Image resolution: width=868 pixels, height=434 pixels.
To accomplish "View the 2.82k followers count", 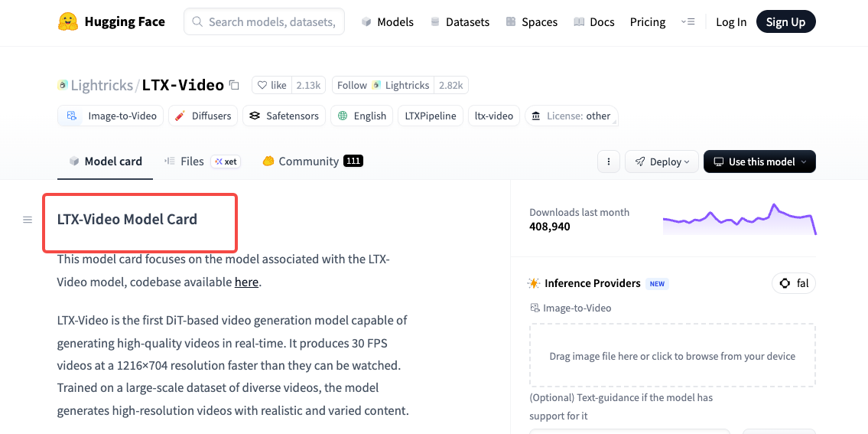I will pos(451,86).
